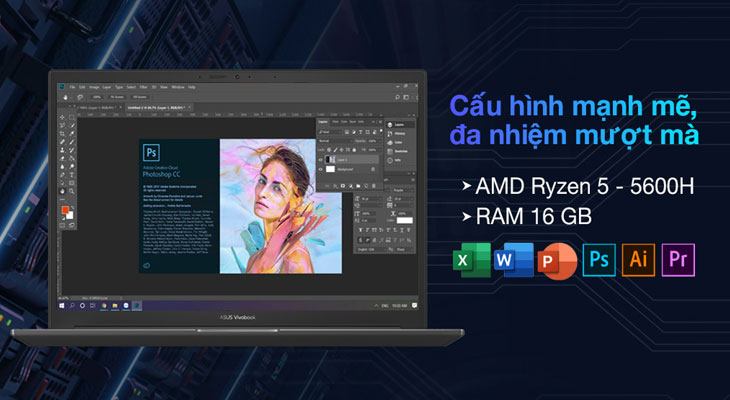730x400 pixels.
Task: Click the File Explorer icon on taskbar
Action: 115,305
